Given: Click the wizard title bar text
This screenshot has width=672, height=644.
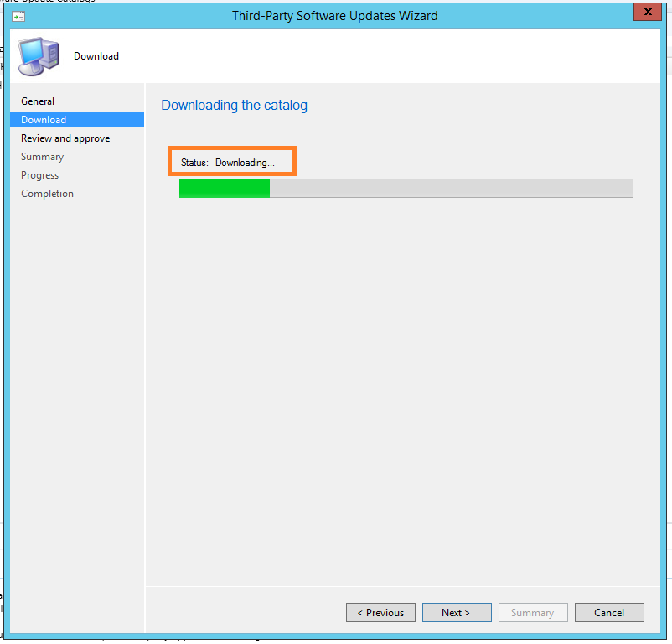Looking at the screenshot, I should 334,16.
